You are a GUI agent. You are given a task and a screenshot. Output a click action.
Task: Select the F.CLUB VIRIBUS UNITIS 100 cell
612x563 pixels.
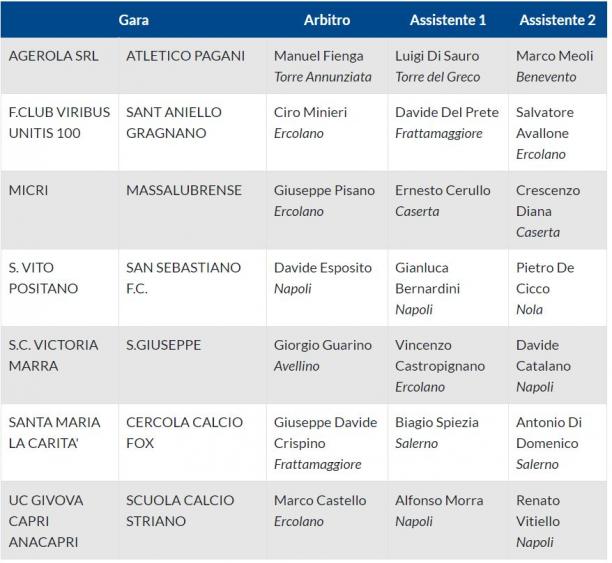click(x=60, y=133)
